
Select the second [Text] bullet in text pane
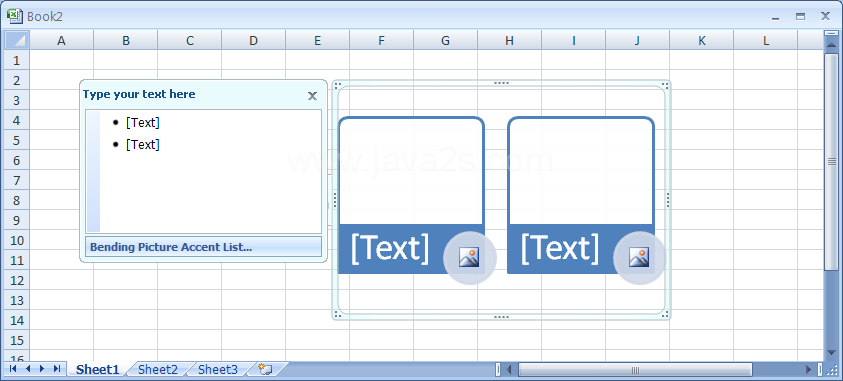tap(142, 145)
